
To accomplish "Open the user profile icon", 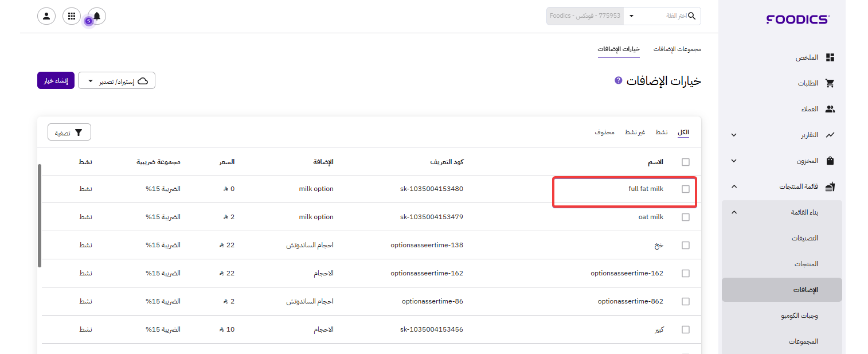I will (x=46, y=16).
